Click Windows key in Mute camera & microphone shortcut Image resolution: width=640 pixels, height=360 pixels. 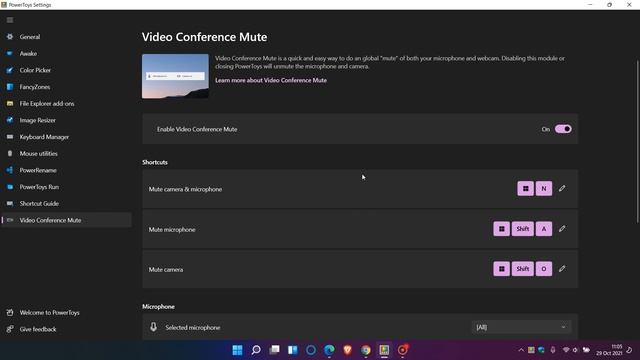[525, 189]
